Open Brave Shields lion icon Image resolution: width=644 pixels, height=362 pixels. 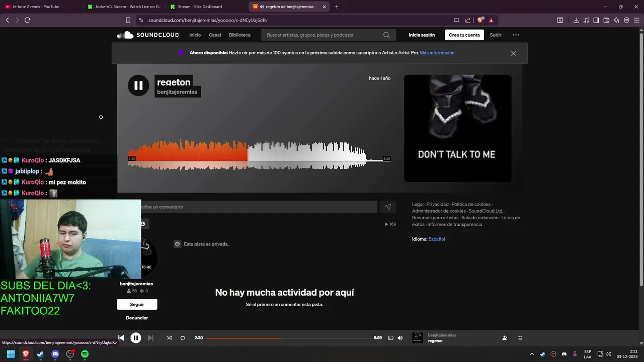pos(480,20)
